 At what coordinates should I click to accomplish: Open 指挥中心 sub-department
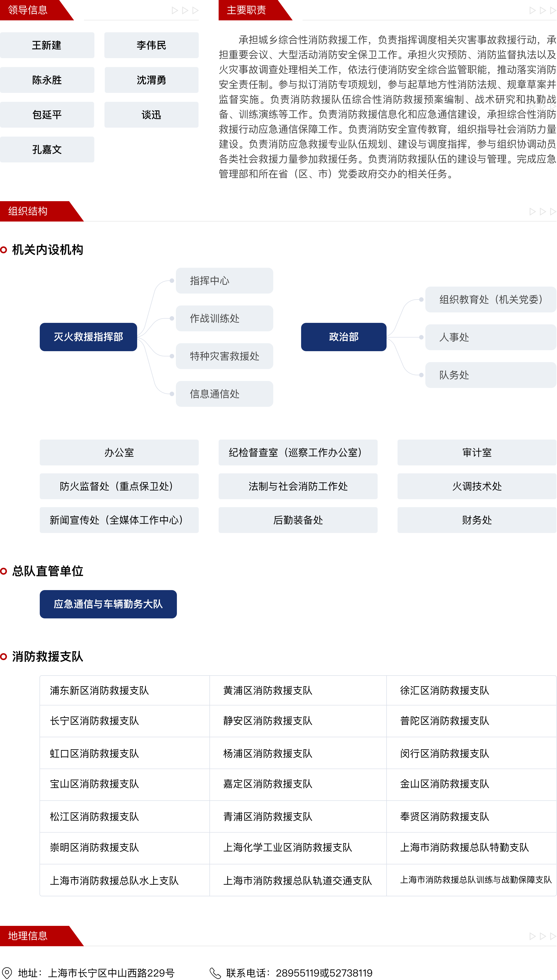click(225, 281)
